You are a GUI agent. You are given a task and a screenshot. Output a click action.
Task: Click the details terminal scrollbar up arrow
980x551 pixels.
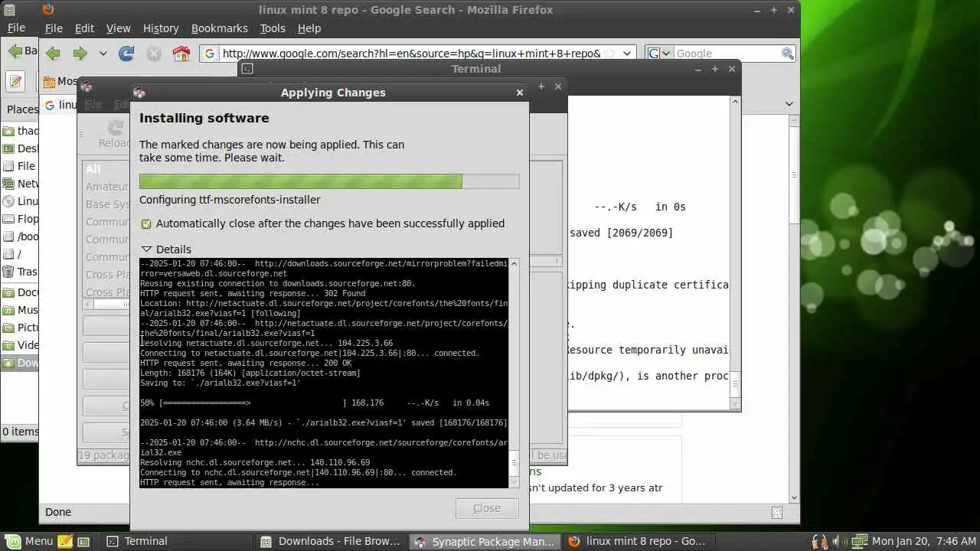coord(514,264)
